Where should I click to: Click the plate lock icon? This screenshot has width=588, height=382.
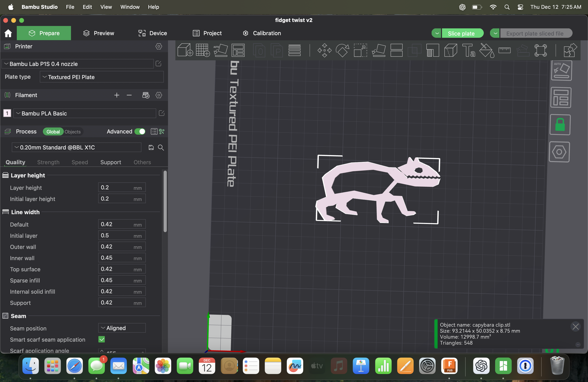pyautogui.click(x=560, y=125)
